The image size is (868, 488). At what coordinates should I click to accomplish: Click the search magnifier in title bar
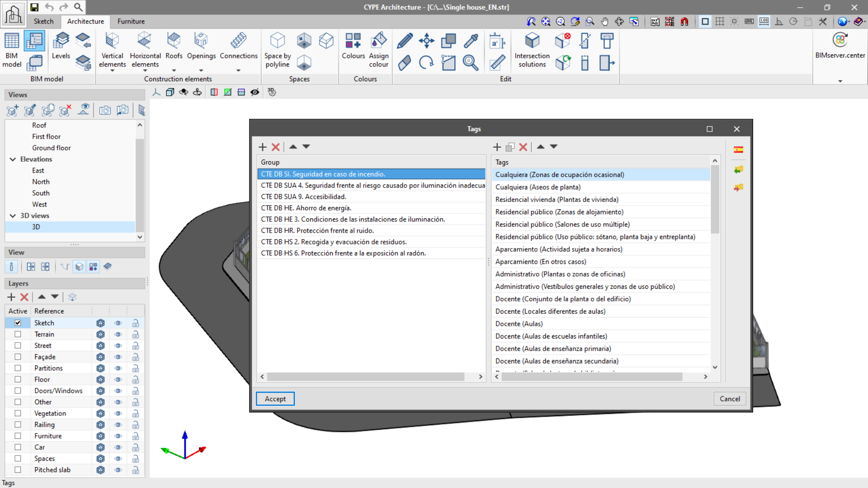pos(78,7)
